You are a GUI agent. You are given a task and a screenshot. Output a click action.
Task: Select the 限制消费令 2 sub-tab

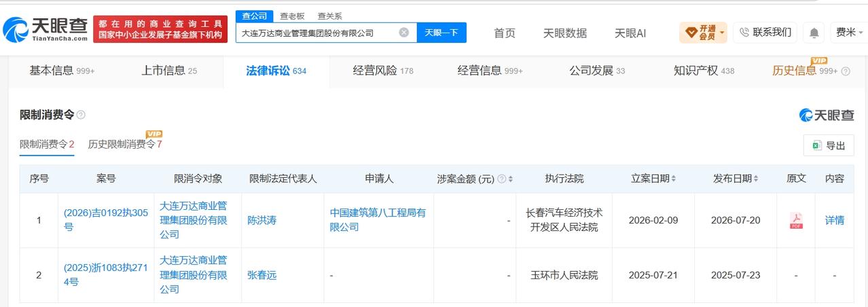coord(47,144)
